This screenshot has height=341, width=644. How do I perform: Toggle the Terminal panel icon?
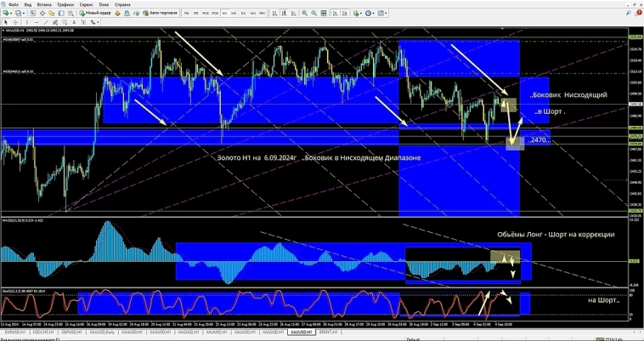[61, 13]
